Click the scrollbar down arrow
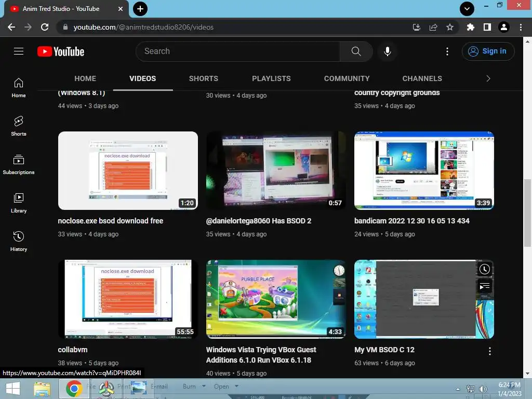 527,374
